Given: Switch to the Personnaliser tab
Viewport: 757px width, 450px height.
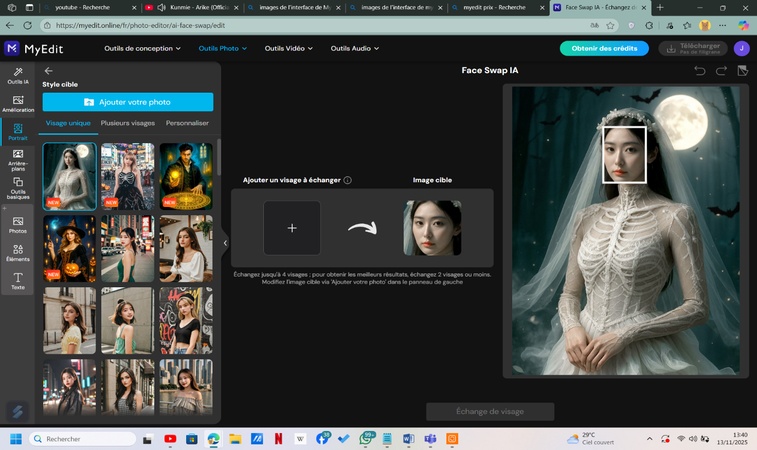Looking at the screenshot, I should coord(187,123).
